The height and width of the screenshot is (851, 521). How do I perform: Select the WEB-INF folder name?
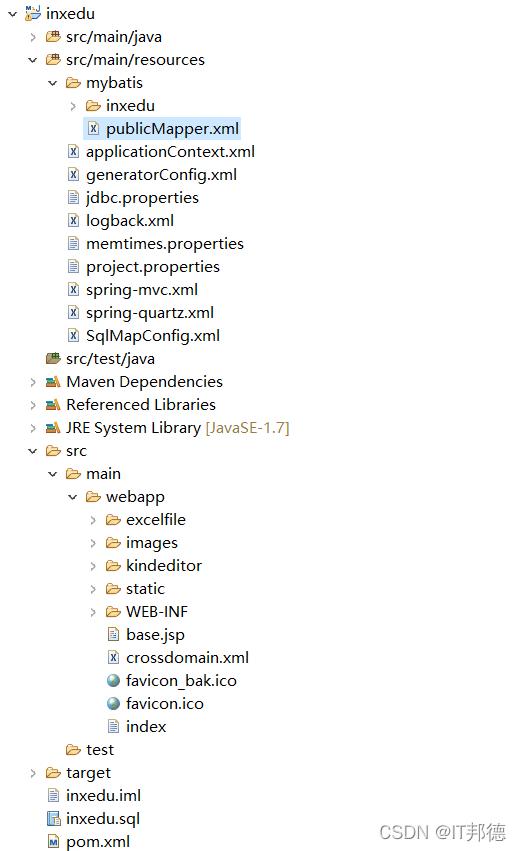tap(157, 612)
